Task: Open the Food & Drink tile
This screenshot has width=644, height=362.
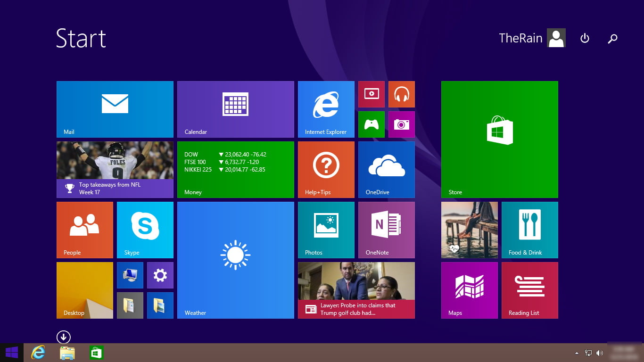Action: (530, 230)
